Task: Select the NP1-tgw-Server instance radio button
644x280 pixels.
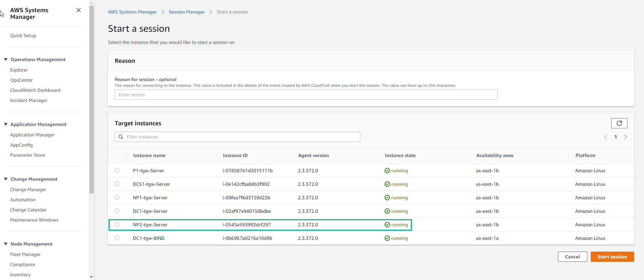Action: pos(117,197)
